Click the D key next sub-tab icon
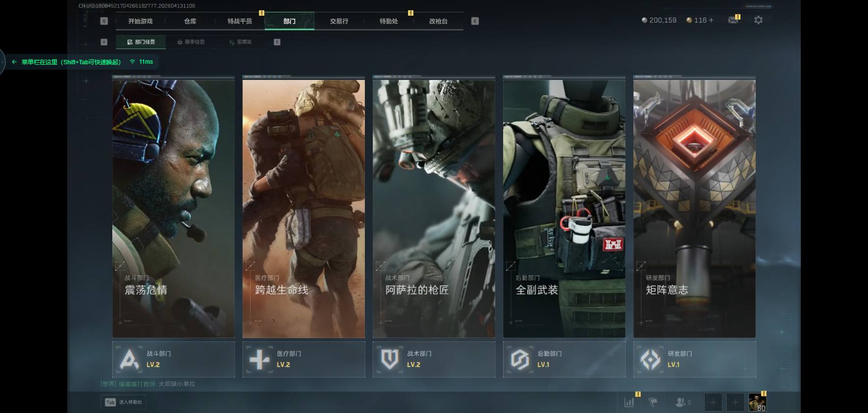Viewport: 868px width, 413px height. coord(277,42)
